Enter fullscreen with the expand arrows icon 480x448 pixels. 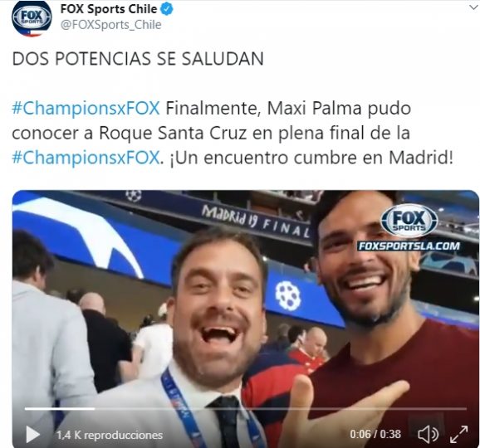coord(458,434)
